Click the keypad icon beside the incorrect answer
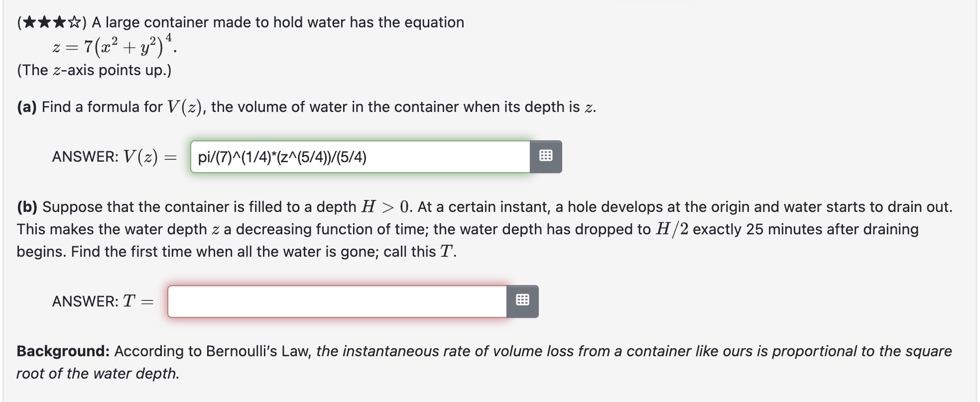This screenshot has height=402, width=980. 522,301
